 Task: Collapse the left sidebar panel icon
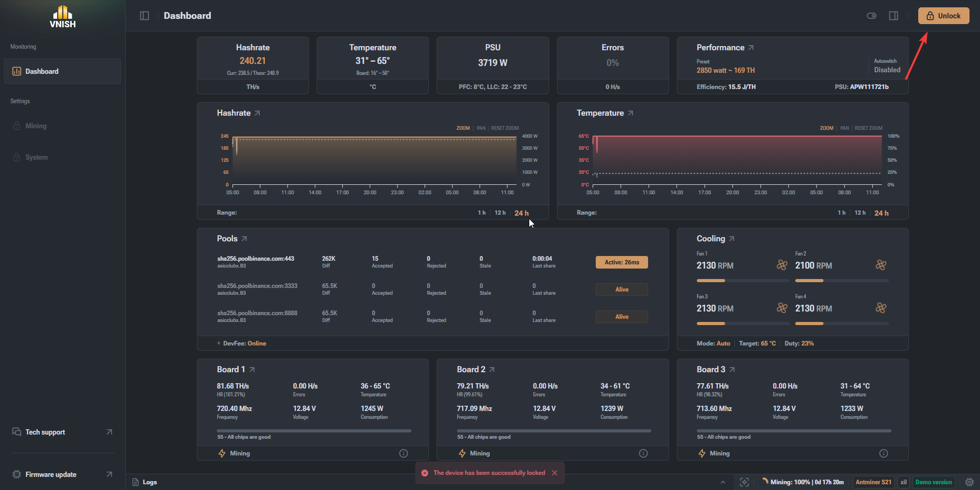tap(144, 16)
